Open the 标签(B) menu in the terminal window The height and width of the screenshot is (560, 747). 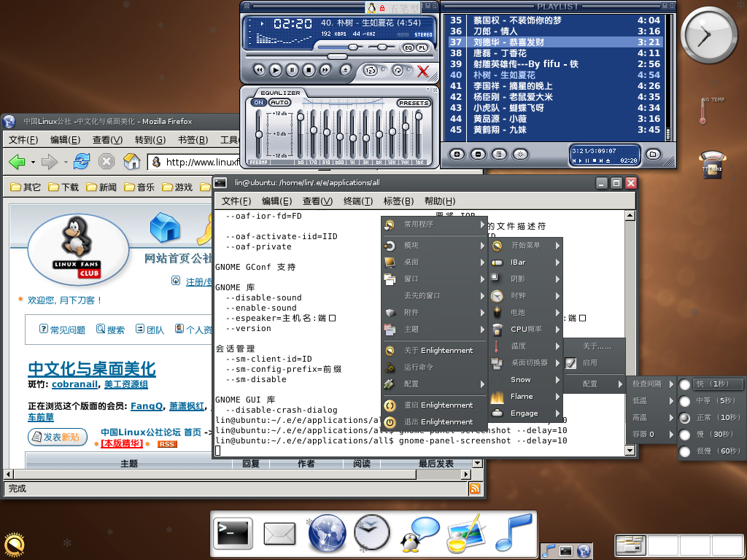[399, 201]
